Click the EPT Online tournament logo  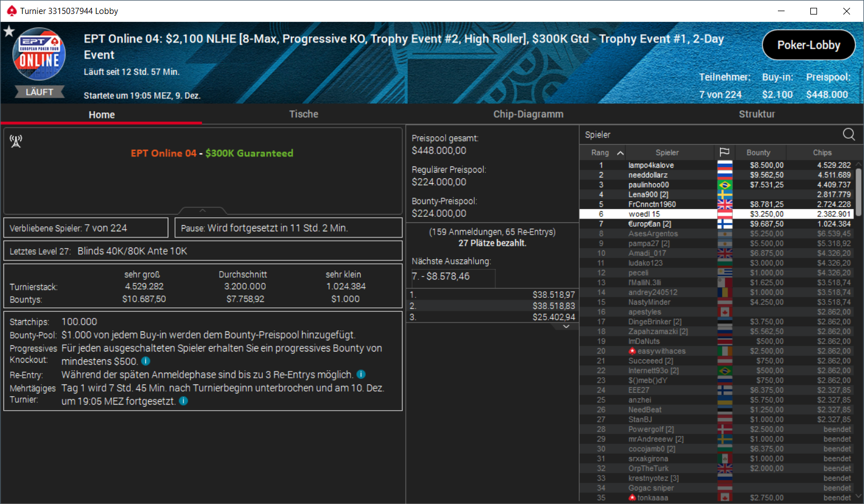[39, 54]
